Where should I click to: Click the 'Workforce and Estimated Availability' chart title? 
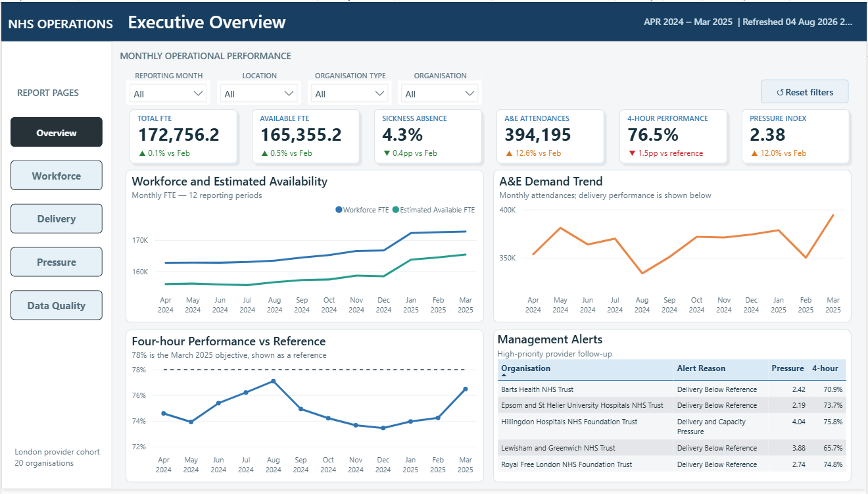[x=229, y=182]
